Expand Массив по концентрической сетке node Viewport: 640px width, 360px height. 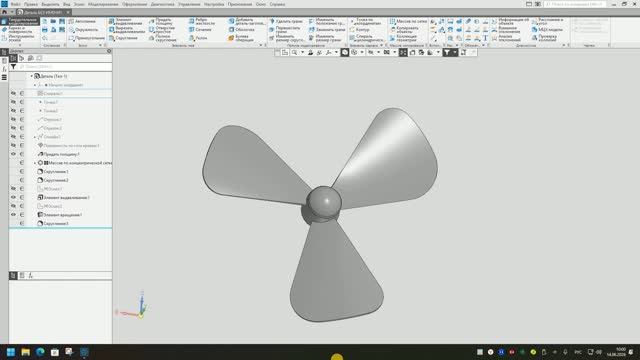pos(35,163)
